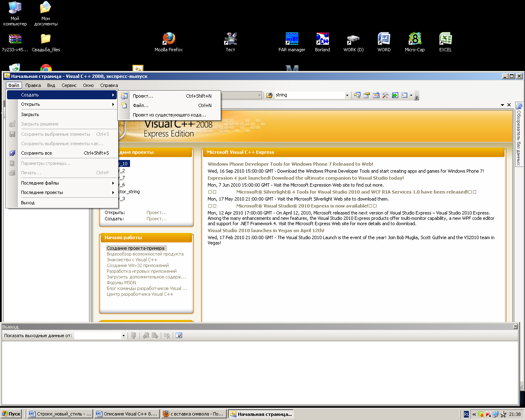Open recent project ending in _10
Viewport: 525px width, 420px height.
123,164
